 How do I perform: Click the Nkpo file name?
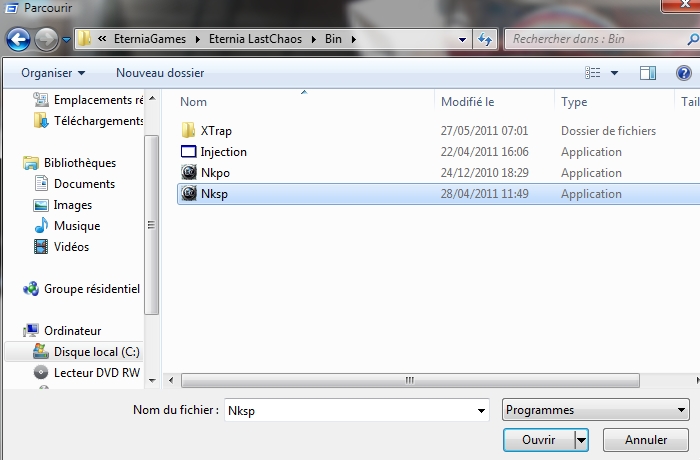215,173
